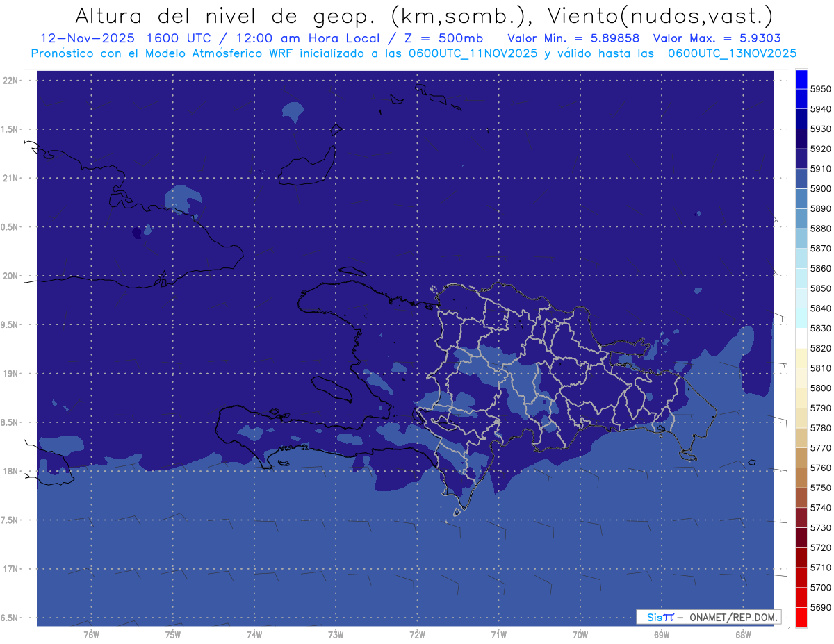834x644 pixels.
Task: Click the '5700' color scale label
Action: (x=821, y=587)
